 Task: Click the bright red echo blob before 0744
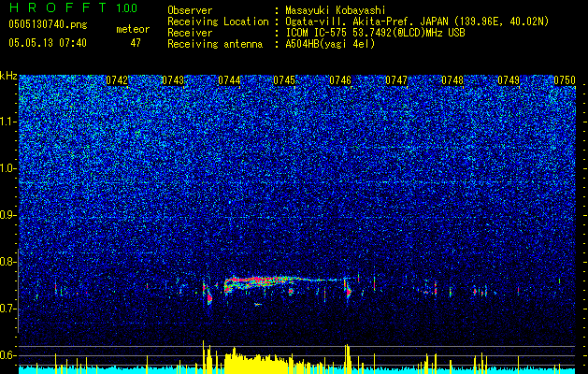coord(209,298)
